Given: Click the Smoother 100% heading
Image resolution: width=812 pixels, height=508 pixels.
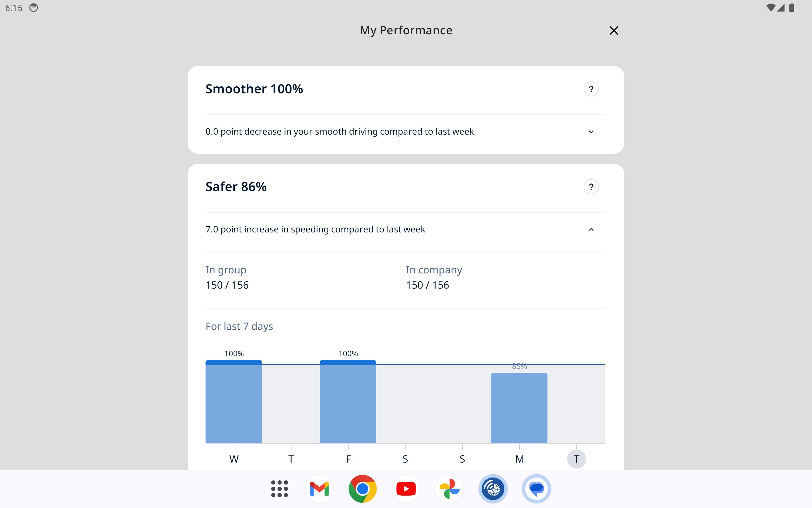Looking at the screenshot, I should point(254,89).
